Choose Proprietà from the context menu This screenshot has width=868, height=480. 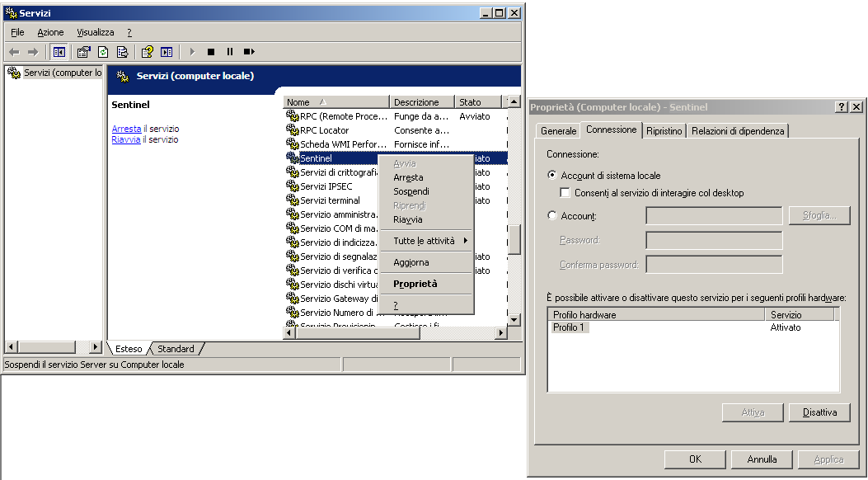point(425,284)
